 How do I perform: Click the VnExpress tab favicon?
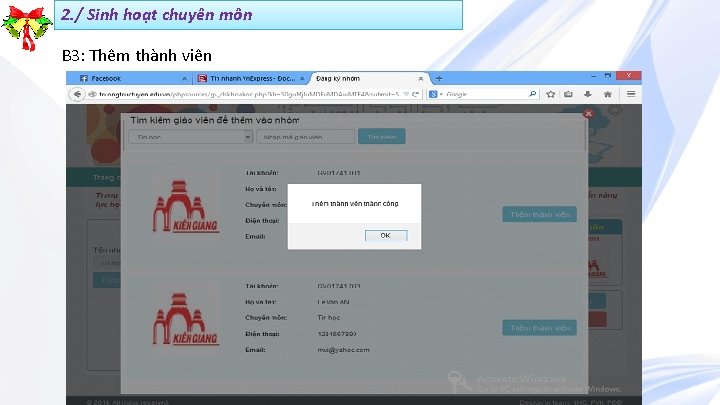pyautogui.click(x=202, y=79)
